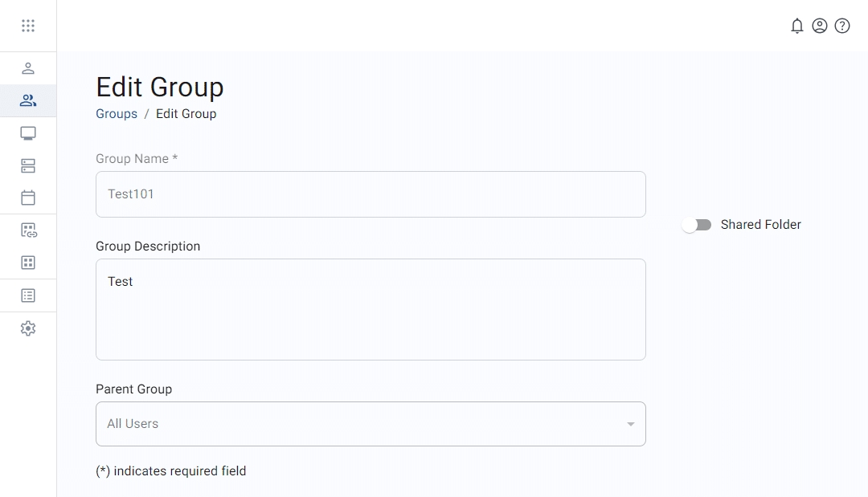The width and height of the screenshot is (868, 497).
Task: Click the Groups breadcrumb link
Action: (116, 113)
